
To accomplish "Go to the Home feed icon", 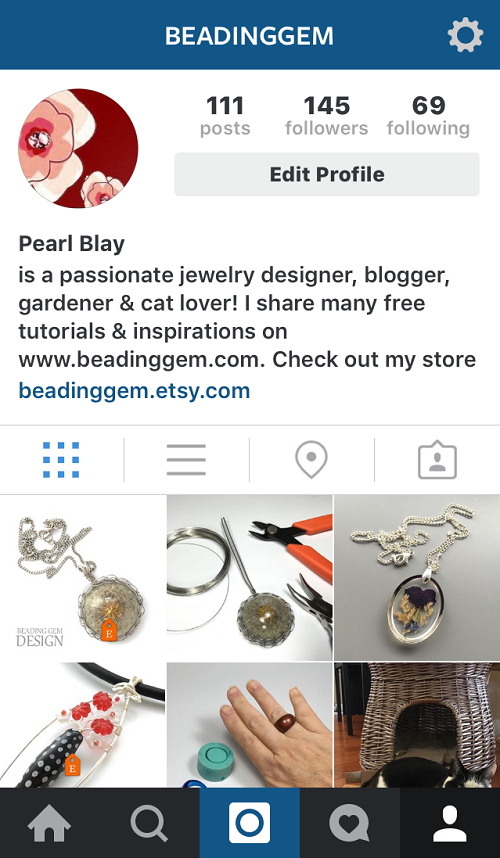I will [49, 823].
